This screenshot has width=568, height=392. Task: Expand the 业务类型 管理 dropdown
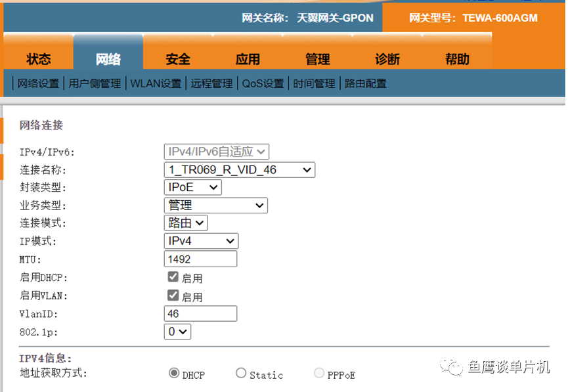click(x=216, y=206)
